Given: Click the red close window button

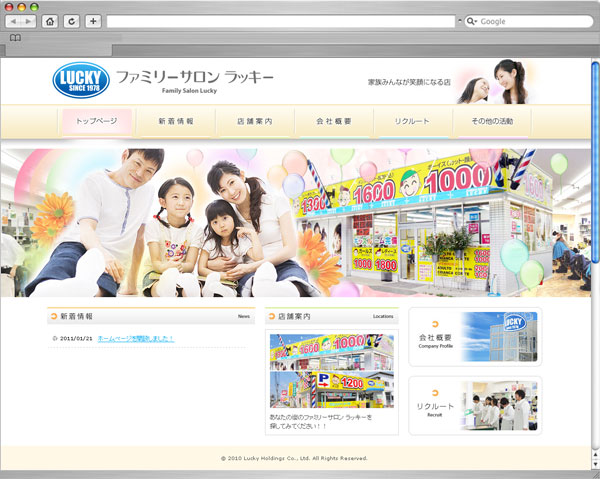Looking at the screenshot, I should point(9,7).
